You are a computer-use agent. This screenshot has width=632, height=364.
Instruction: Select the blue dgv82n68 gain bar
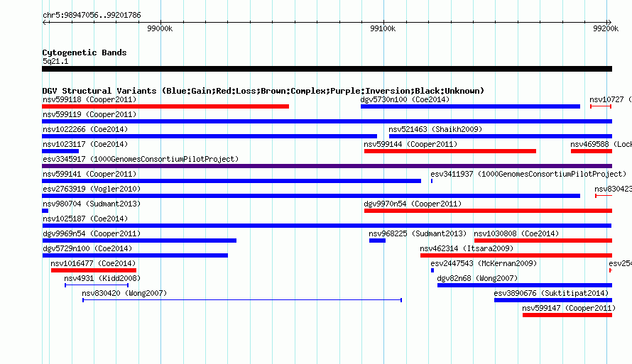click(525, 285)
